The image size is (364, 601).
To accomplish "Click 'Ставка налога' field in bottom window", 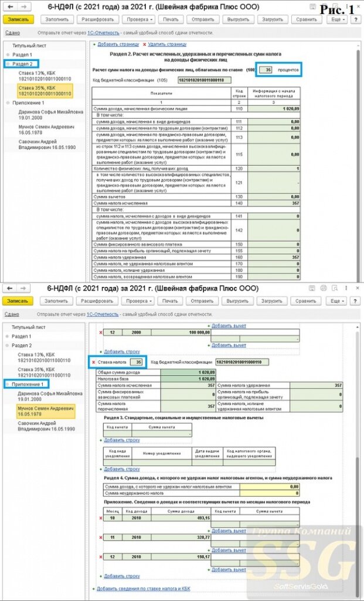I will tap(136, 362).
